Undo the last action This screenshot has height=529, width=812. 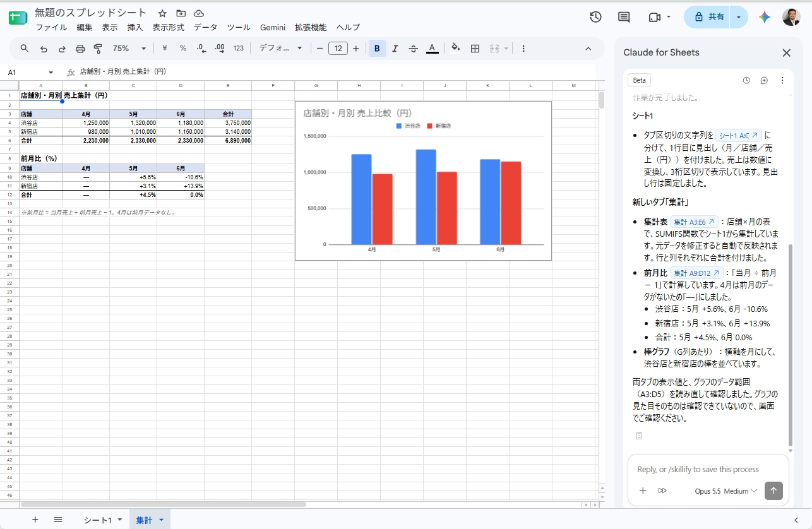[x=44, y=49]
